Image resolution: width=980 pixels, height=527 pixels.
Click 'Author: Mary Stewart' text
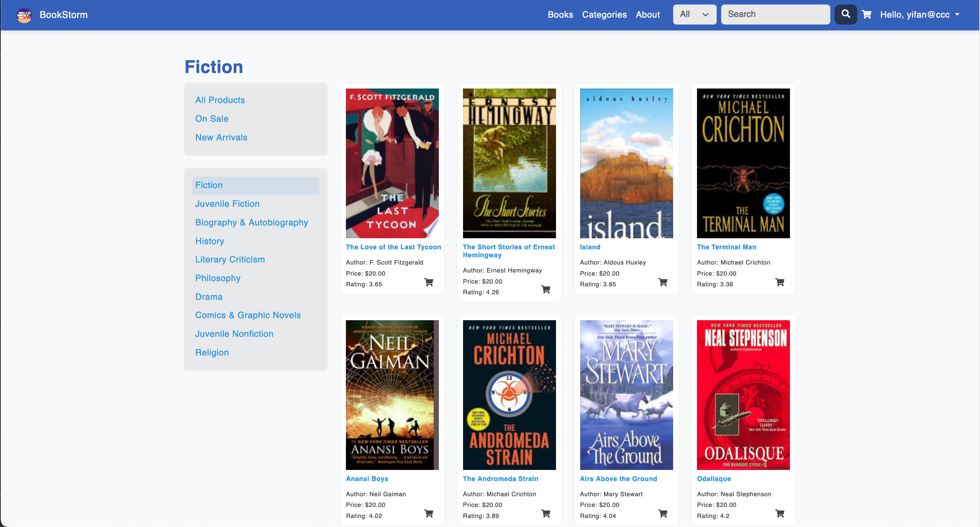tap(611, 494)
